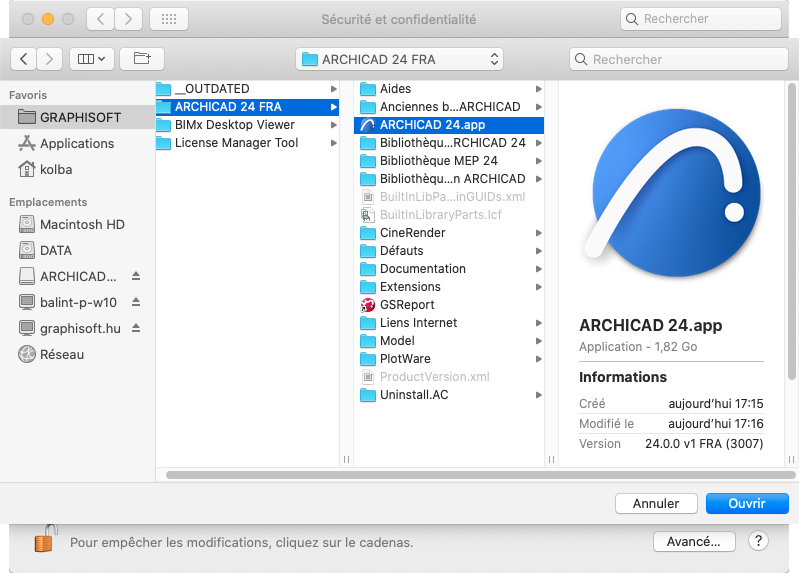Click the Ouvrir button
799x573 pixels.
click(747, 503)
